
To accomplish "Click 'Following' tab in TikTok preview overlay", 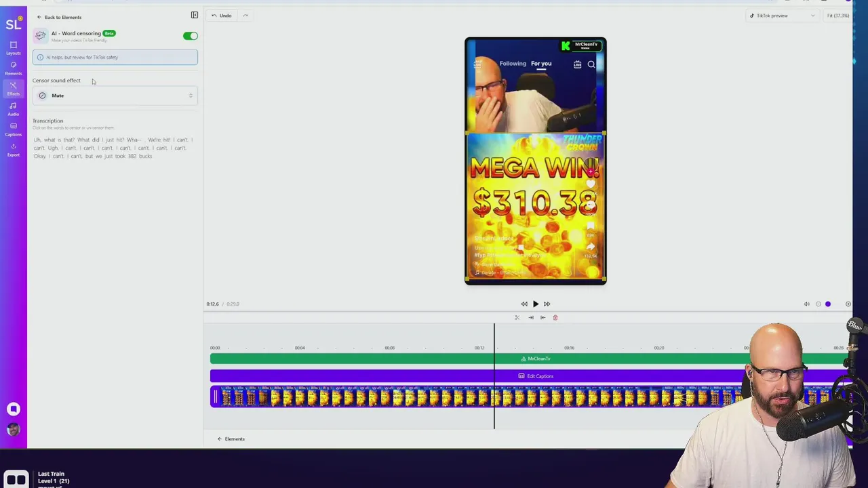I will 513,64.
